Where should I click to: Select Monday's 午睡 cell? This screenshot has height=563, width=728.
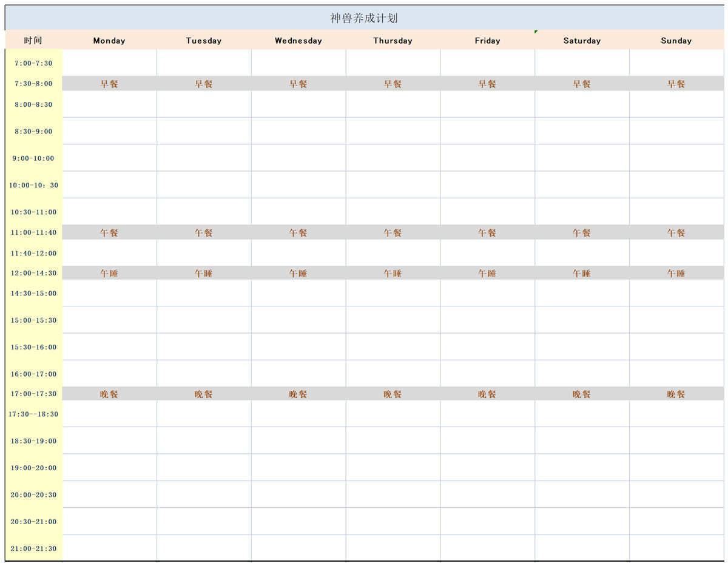coord(109,273)
